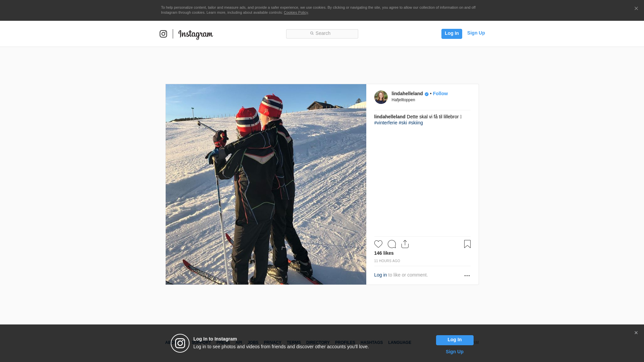The width and height of the screenshot is (644, 362).
Task: Click the Instagram wordmark logo
Action: tap(196, 34)
